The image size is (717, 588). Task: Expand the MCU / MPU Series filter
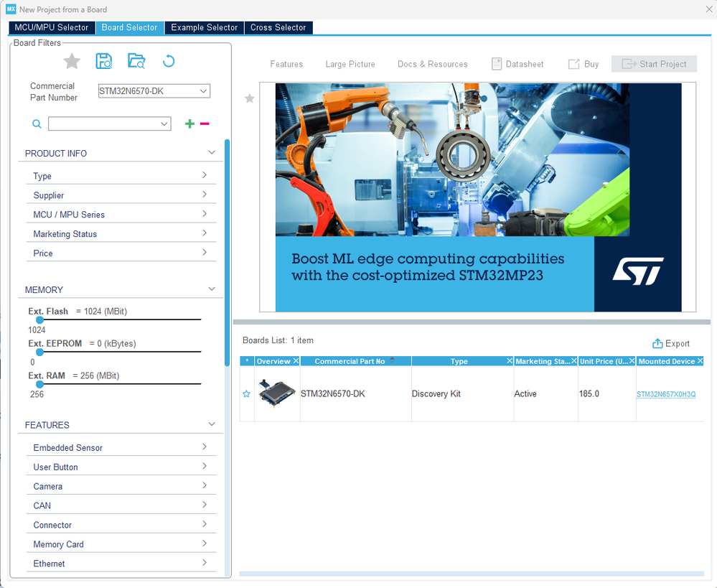pyautogui.click(x=121, y=214)
